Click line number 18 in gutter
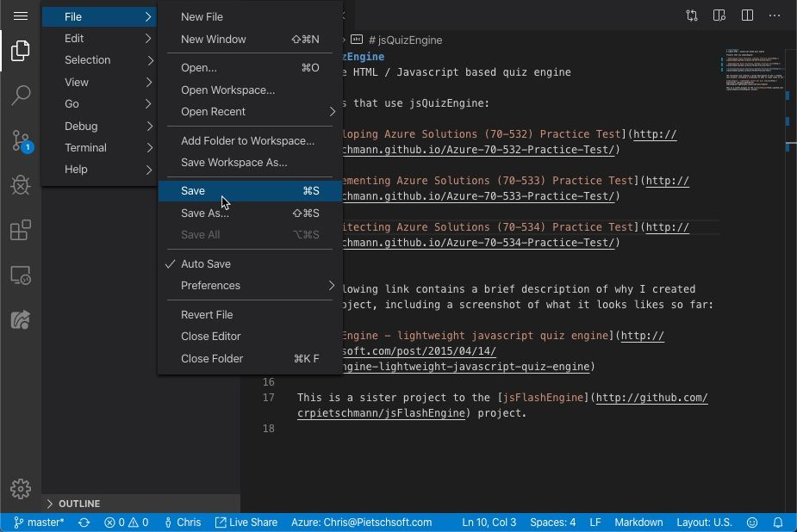This screenshot has width=797, height=532. 268,429
